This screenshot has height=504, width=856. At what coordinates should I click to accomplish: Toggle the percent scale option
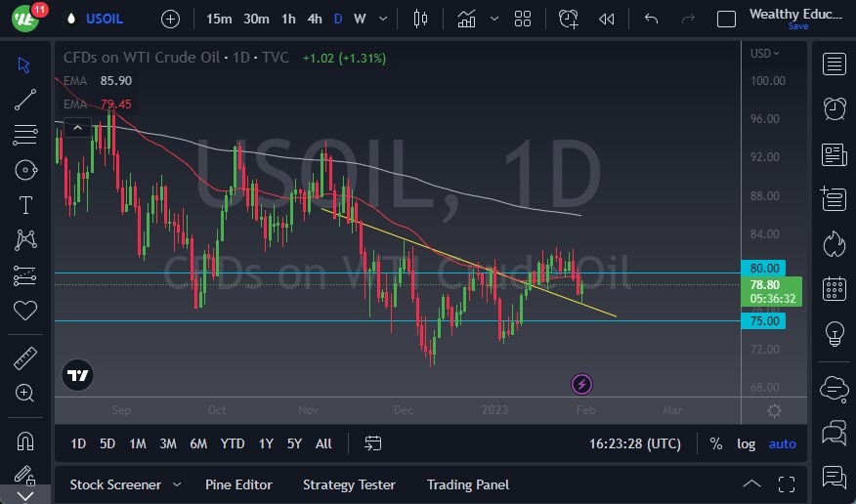[716, 443]
